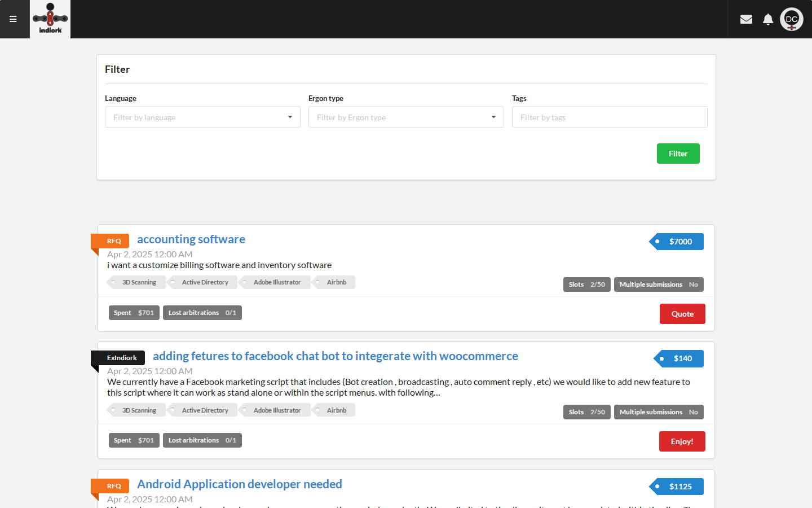Open Android Application developer needed listing

point(240,484)
